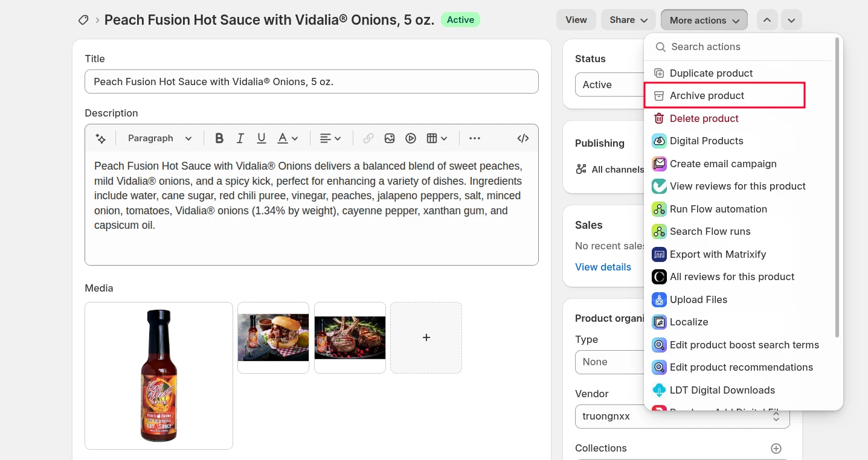Collapse the More actions dropdown
Image resolution: width=868 pixels, height=460 pixels.
704,20
